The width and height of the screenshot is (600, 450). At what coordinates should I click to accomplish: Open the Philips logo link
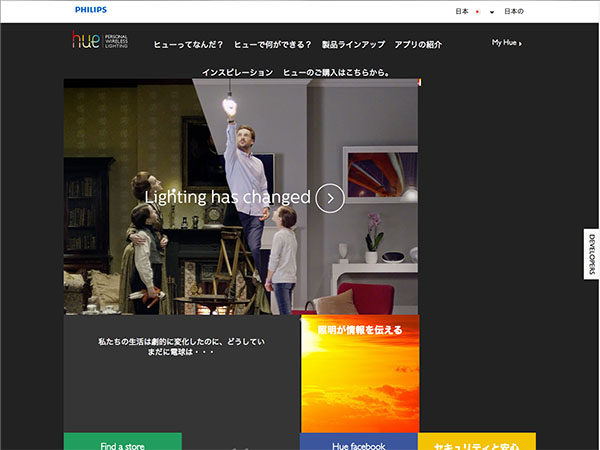click(91, 10)
